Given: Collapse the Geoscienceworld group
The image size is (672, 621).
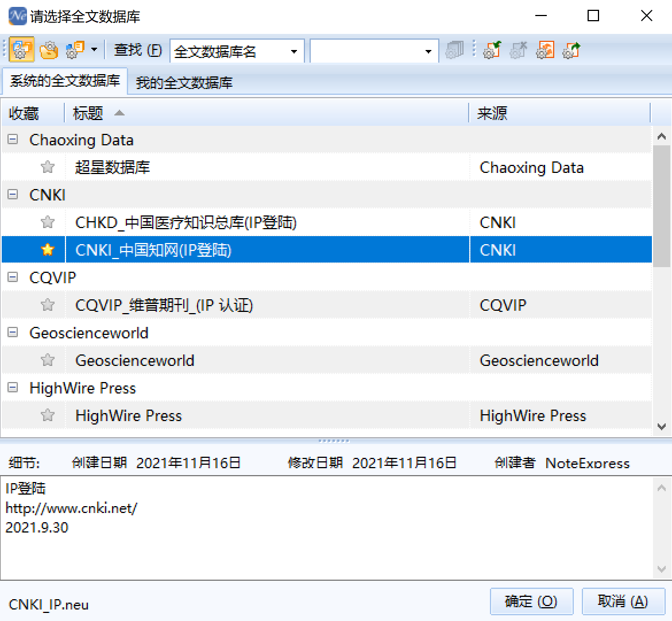Looking at the screenshot, I should tap(13, 333).
